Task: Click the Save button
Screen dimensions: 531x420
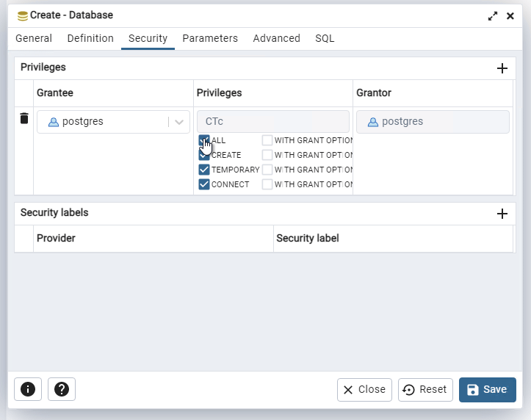Action: (488, 390)
